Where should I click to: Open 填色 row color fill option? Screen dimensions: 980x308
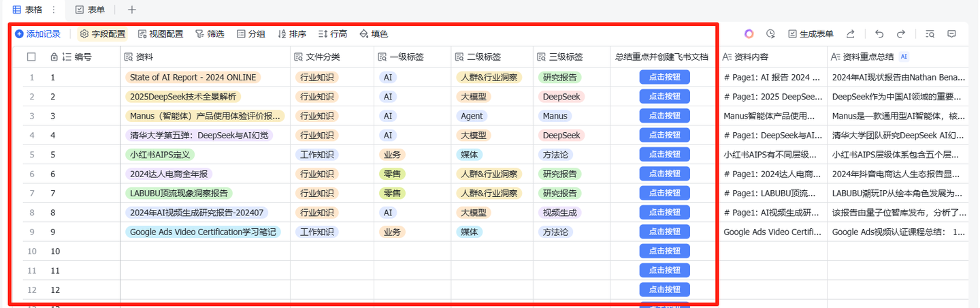pyautogui.click(x=374, y=34)
